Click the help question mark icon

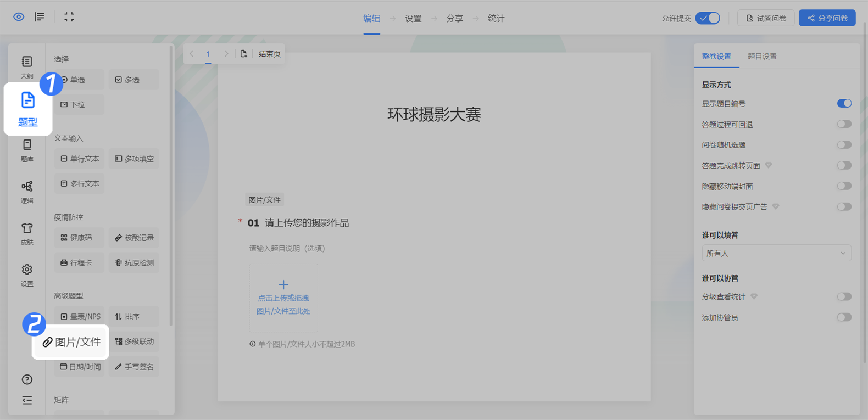[x=27, y=379]
